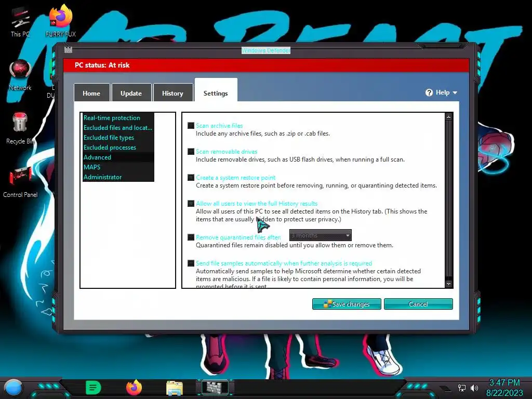Open the This PC desktop icon

tap(20, 22)
